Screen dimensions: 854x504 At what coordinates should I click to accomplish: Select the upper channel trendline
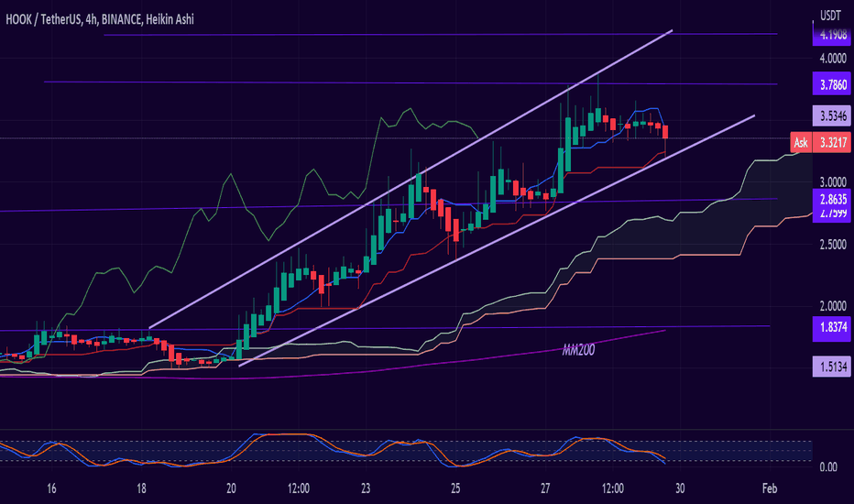click(411, 179)
